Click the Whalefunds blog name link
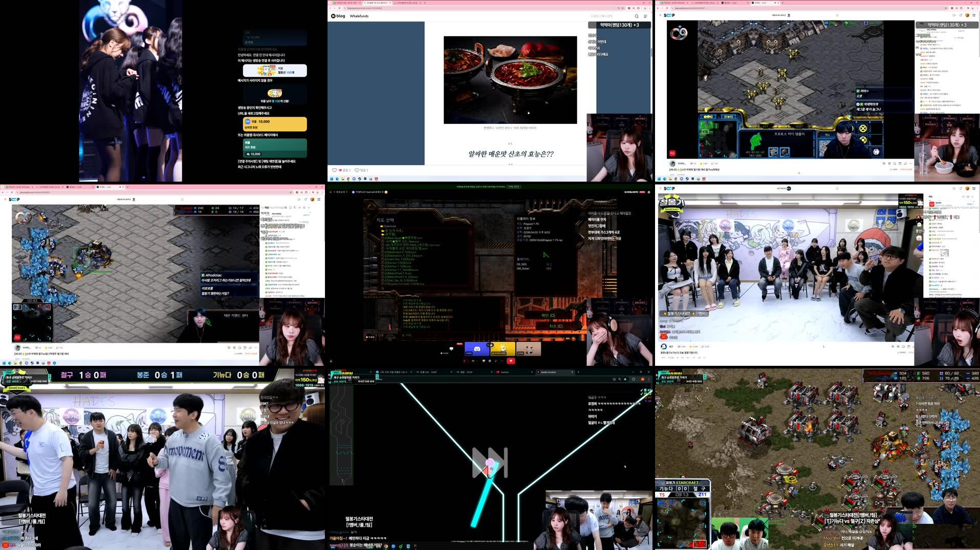 coord(359,16)
